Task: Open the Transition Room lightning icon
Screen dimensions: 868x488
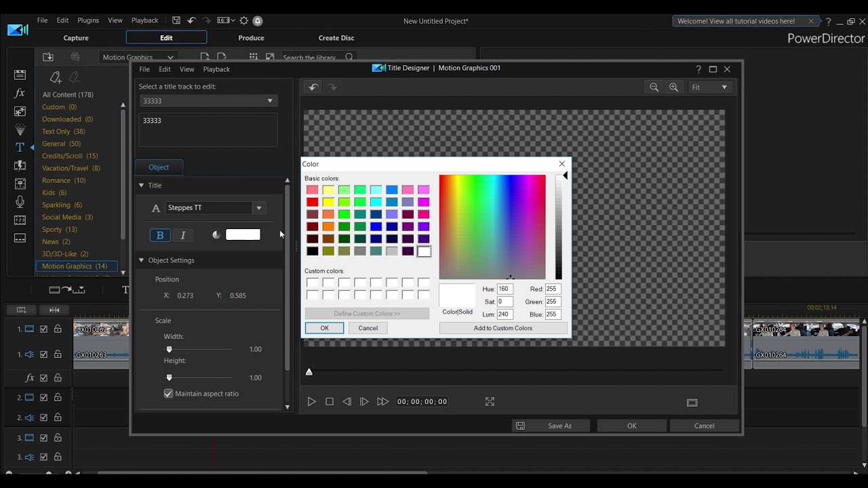Action: [x=20, y=165]
